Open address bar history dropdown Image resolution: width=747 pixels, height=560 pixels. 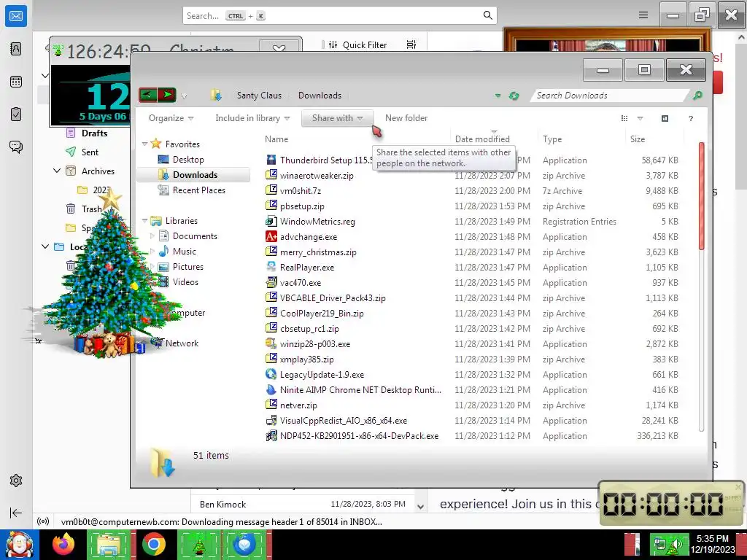pyautogui.click(x=498, y=96)
